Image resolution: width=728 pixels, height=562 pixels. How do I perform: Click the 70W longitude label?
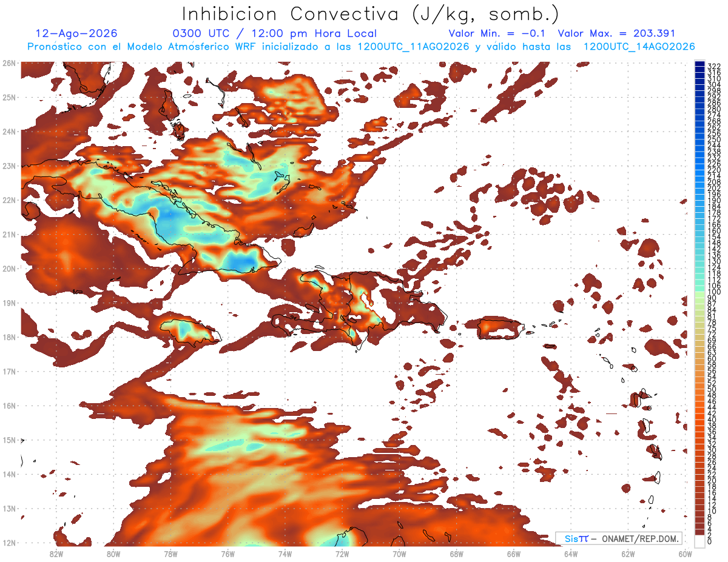click(399, 554)
